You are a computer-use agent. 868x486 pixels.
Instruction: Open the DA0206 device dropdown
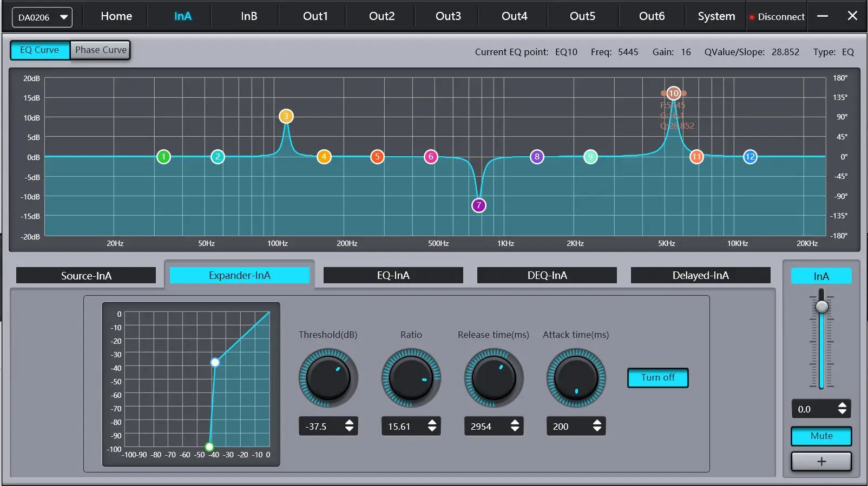pyautogui.click(x=42, y=17)
